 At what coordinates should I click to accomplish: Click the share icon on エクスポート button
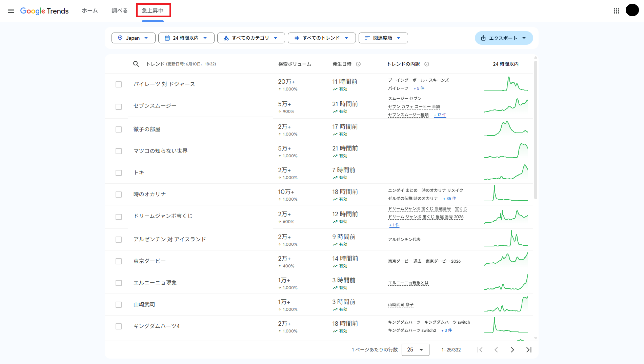483,38
